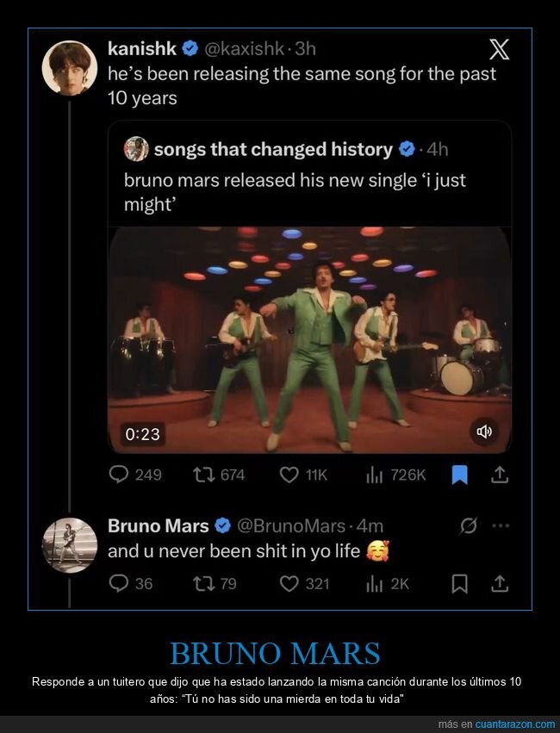Expand the crossed-circle icon next to the ellipsis
The width and height of the screenshot is (560, 733).
point(467,525)
